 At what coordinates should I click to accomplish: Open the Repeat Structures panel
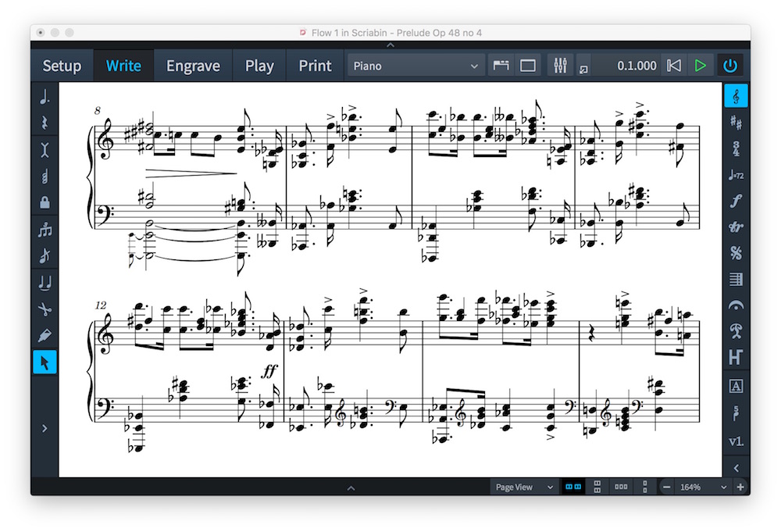coord(736,253)
